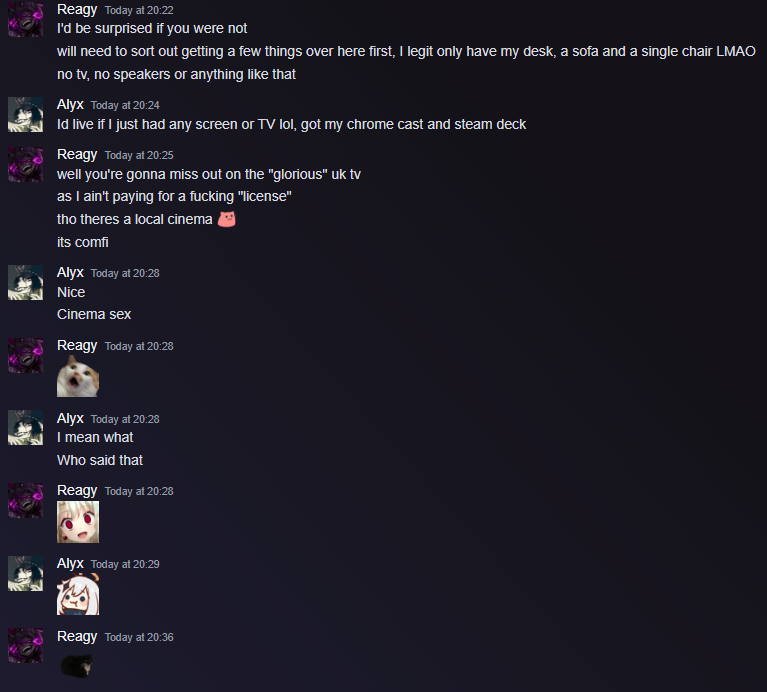Open the screaming cat emote image
767x692 pixels.
78,376
